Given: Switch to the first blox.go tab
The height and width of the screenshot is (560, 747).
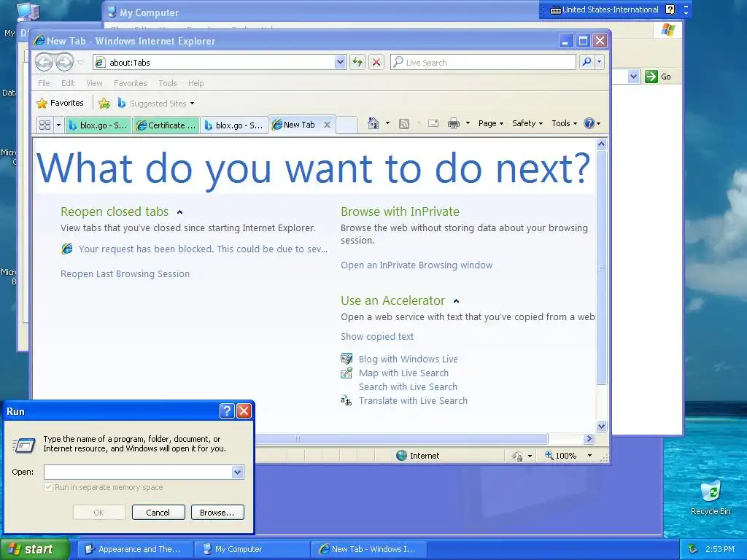Looking at the screenshot, I should click(x=98, y=125).
